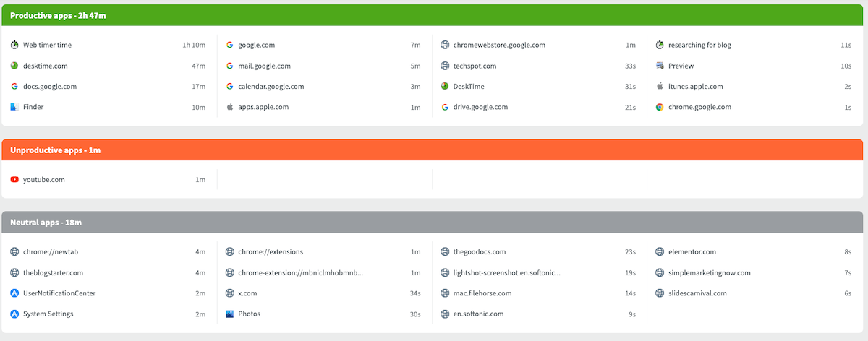
Task: Select the slidescarnival.com label
Action: (697, 293)
